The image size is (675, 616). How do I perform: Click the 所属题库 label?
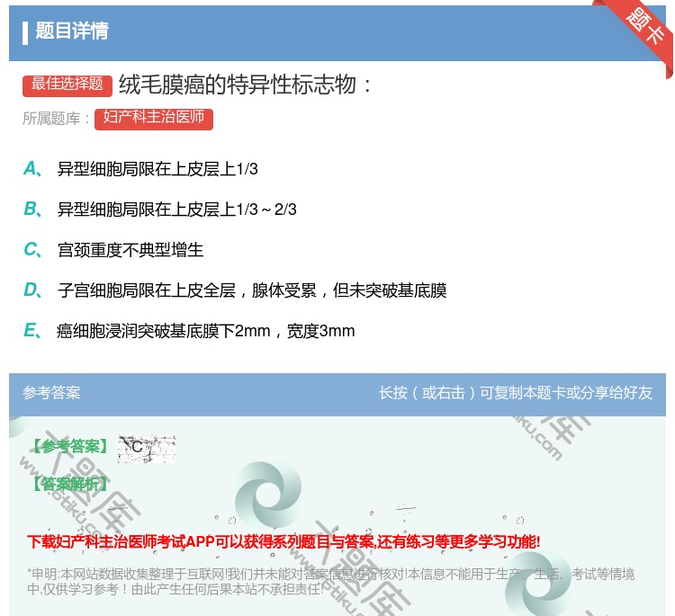click(56, 119)
